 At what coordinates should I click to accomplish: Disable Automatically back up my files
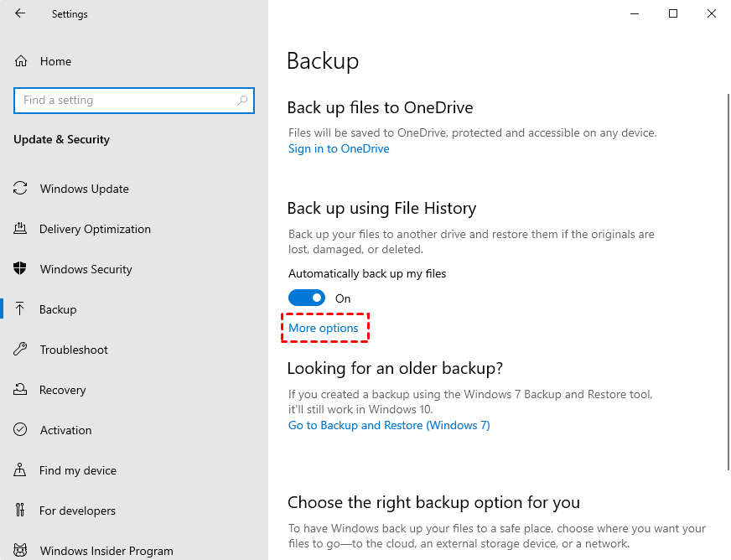306,298
